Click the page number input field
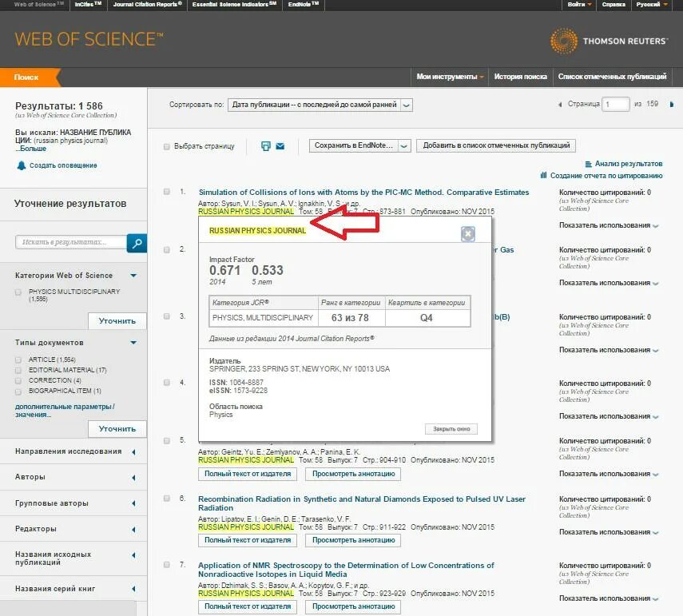 tap(615, 104)
